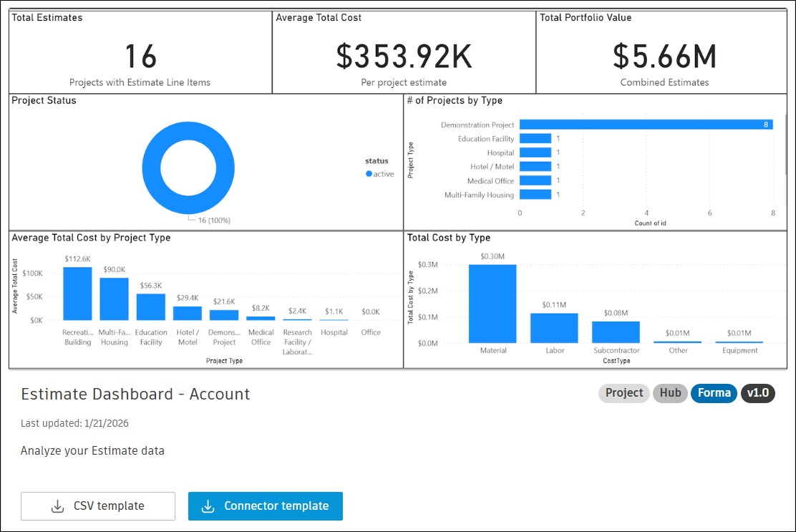Click the $5.66M portfolio value
The width and height of the screenshot is (796, 532).
point(664,56)
